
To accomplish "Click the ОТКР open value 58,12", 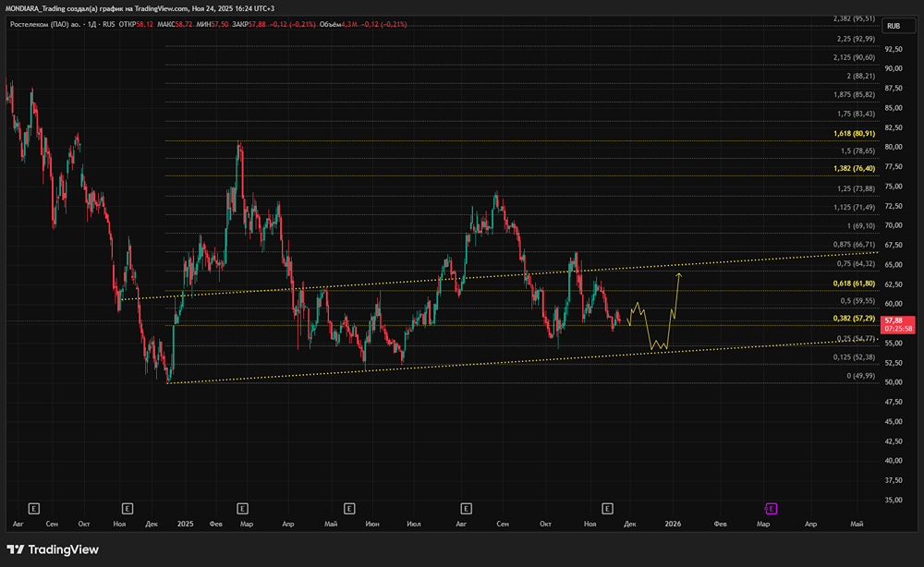I will pos(144,24).
